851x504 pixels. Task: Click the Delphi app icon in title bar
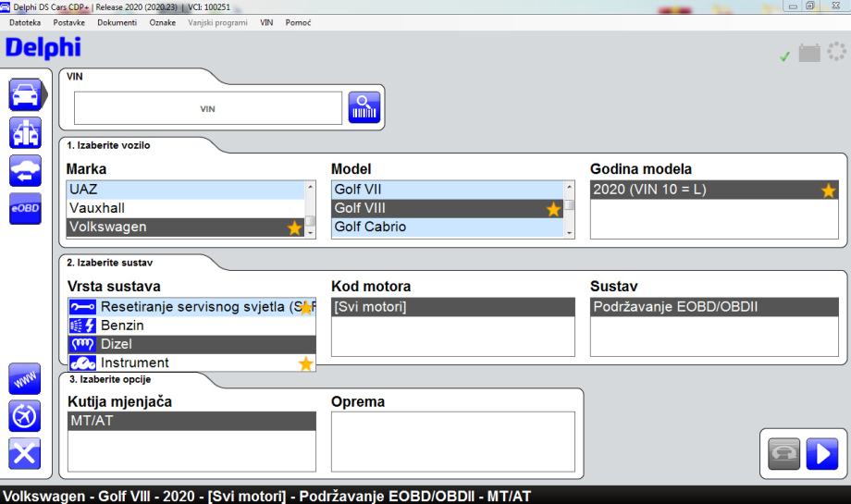[5, 7]
